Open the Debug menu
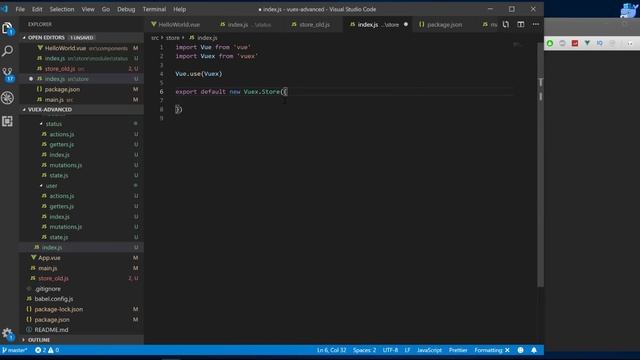This screenshot has width=640, height=360. click(x=126, y=9)
